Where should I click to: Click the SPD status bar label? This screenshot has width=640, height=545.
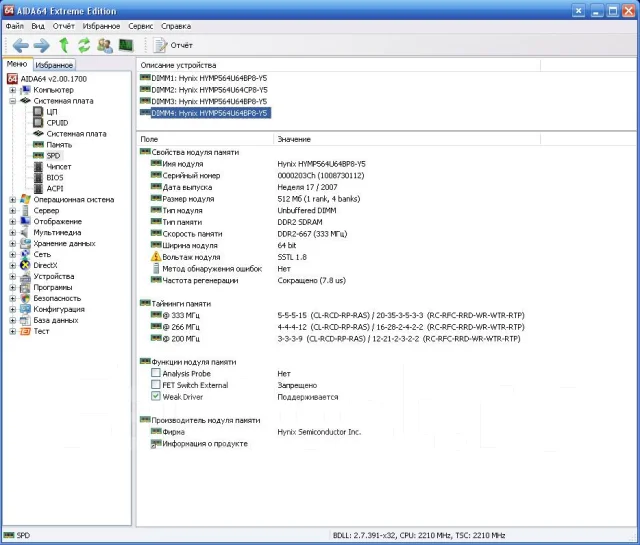coord(23,535)
